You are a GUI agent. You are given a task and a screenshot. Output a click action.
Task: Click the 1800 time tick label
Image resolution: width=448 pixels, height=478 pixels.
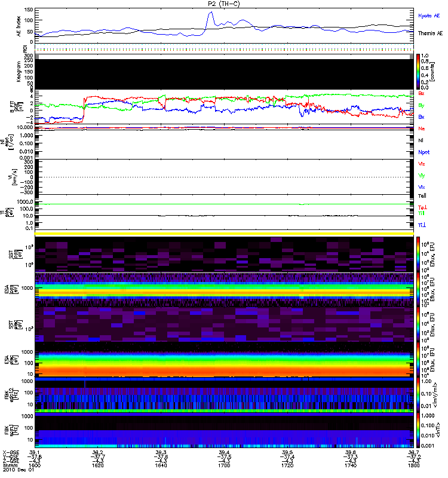pos(413,465)
